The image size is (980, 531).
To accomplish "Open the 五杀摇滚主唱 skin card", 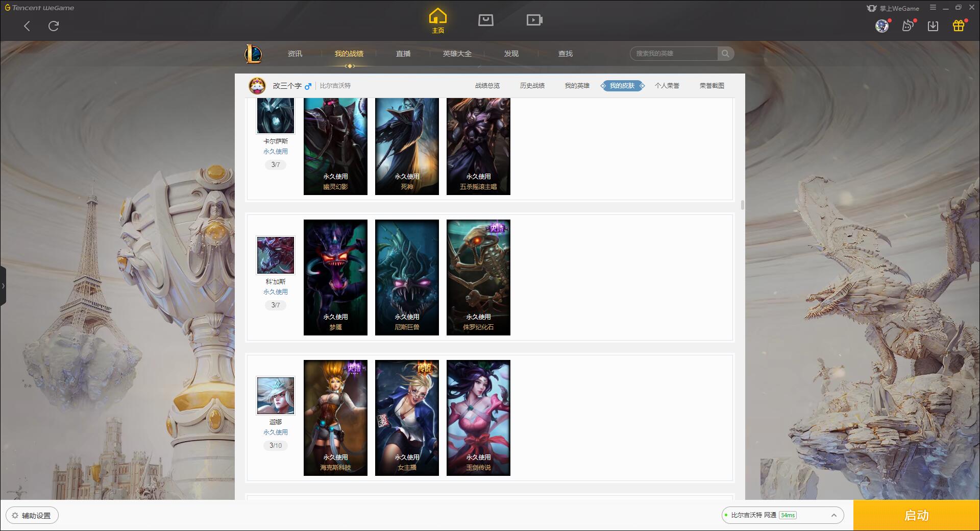I will 478,147.
